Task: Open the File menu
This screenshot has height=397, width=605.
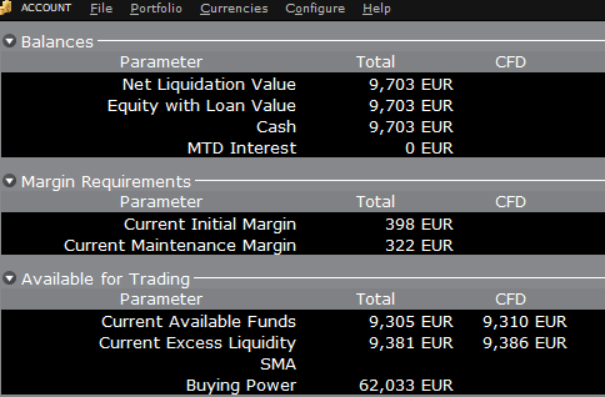Action: click(x=101, y=8)
